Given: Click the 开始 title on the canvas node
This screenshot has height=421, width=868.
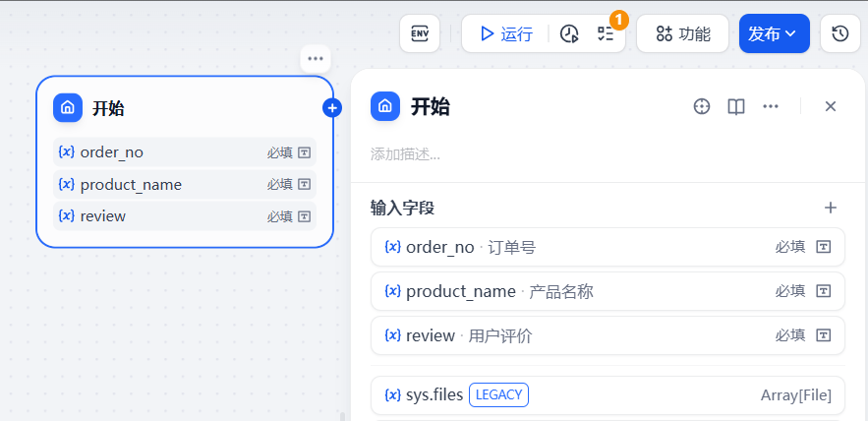Looking at the screenshot, I should (108, 108).
